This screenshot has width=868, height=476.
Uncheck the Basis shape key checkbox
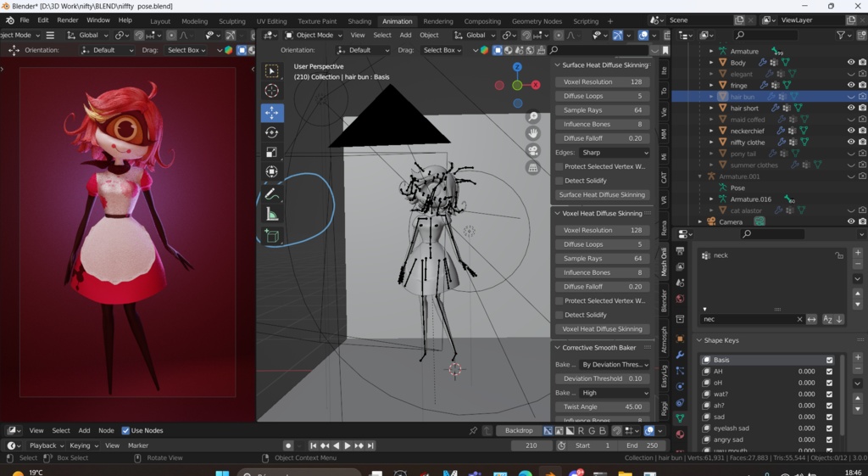tap(829, 361)
